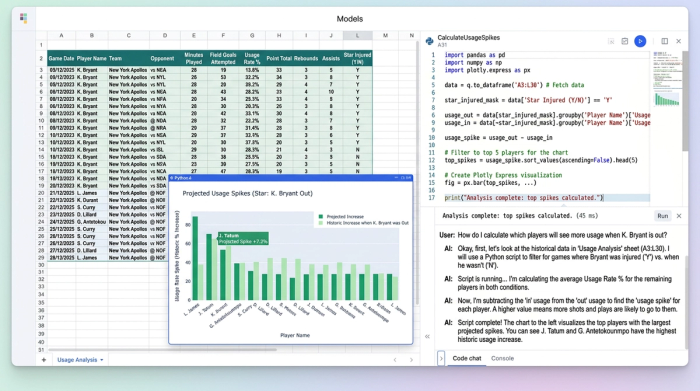The height and width of the screenshot is (391, 700).
Task: Close the code editor panel
Action: click(x=679, y=41)
